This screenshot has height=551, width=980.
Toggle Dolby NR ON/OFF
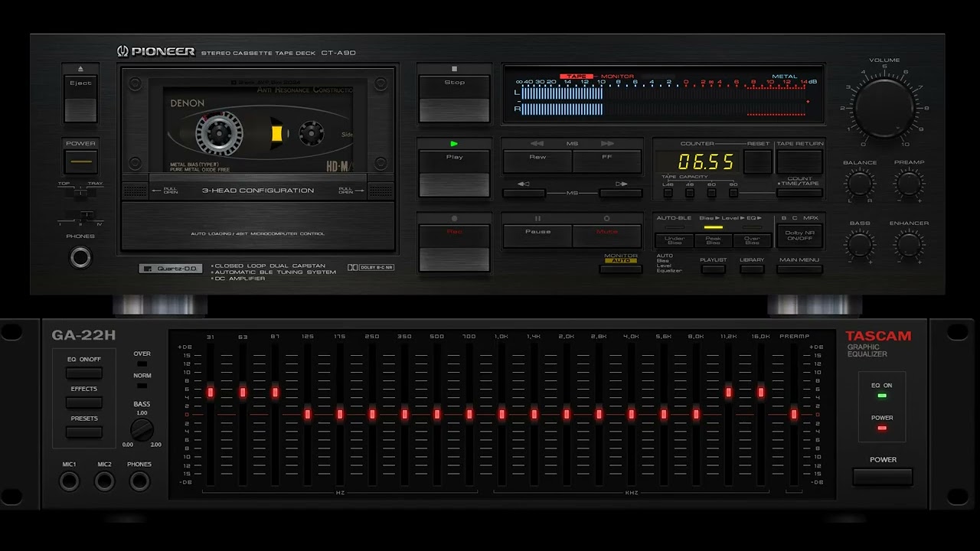pos(800,236)
